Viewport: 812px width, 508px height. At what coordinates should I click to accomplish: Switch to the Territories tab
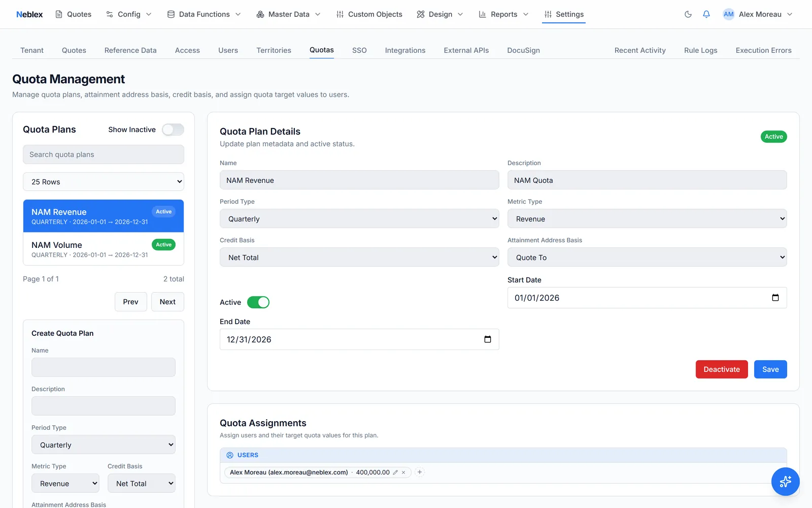point(274,50)
